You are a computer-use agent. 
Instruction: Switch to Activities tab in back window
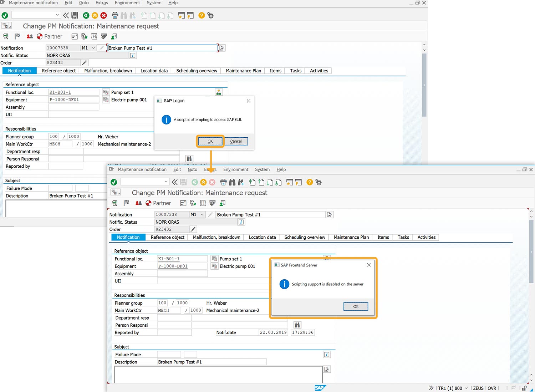click(319, 71)
